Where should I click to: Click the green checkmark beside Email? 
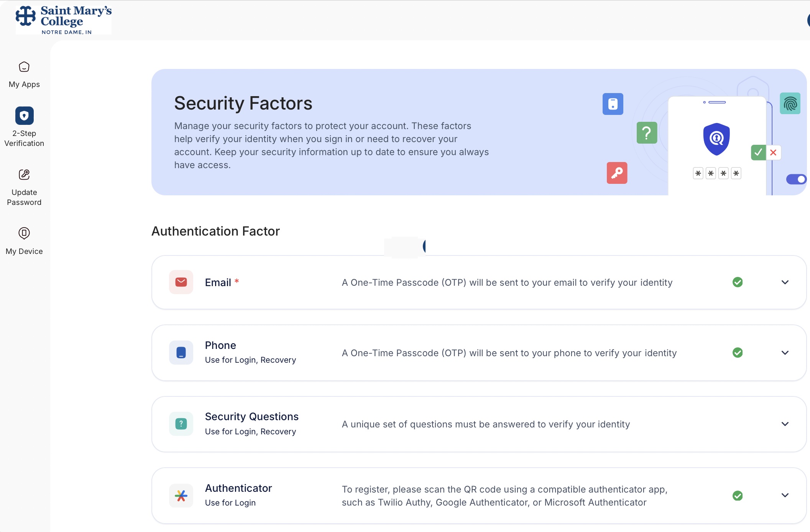tap(738, 282)
